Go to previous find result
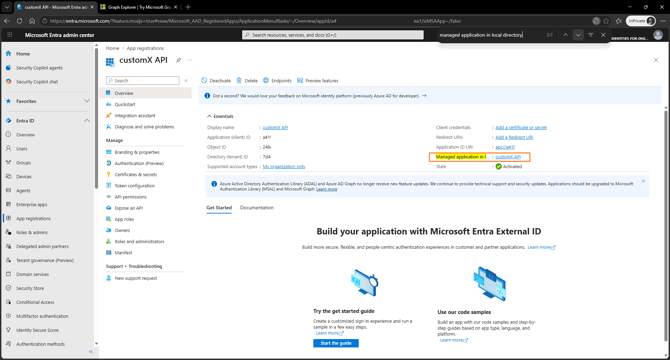The height and width of the screenshot is (360, 670). point(565,35)
